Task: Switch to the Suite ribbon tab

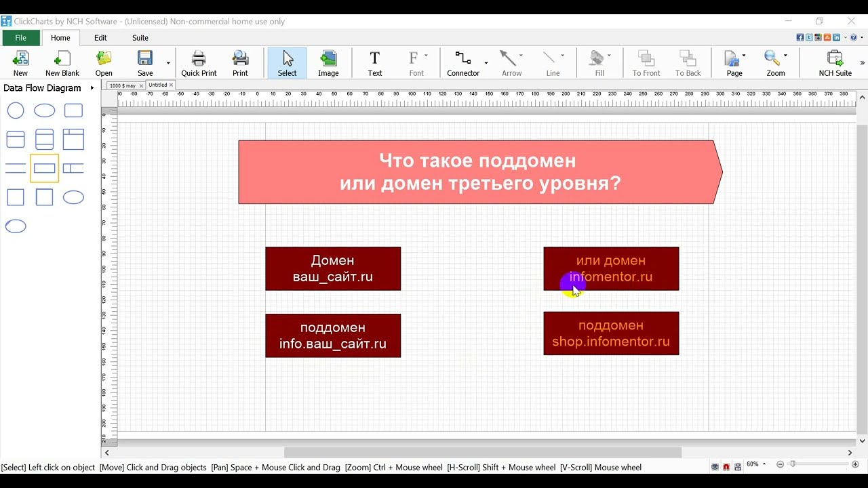Action: point(140,38)
